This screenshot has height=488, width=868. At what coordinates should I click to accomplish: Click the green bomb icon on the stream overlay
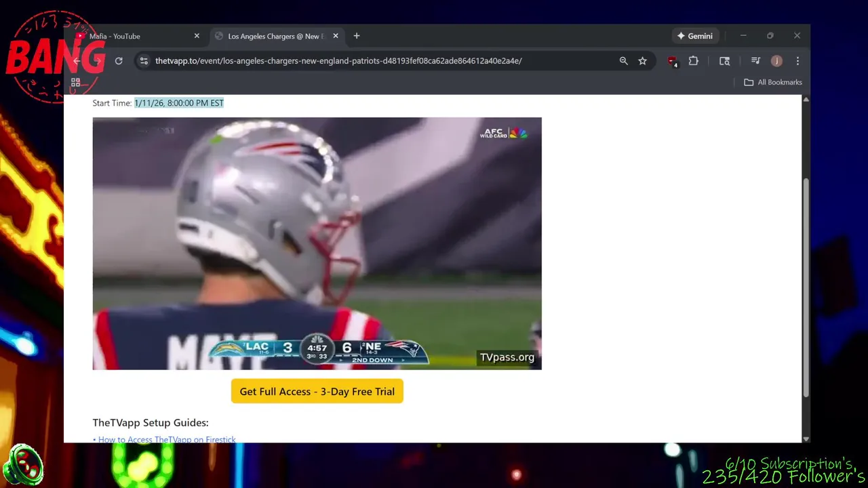pyautogui.click(x=22, y=465)
